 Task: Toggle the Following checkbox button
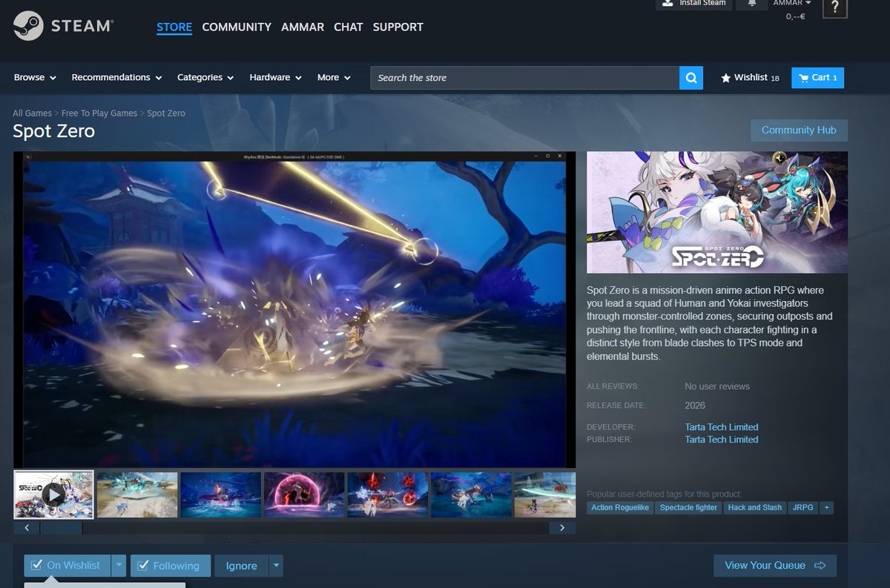171,565
